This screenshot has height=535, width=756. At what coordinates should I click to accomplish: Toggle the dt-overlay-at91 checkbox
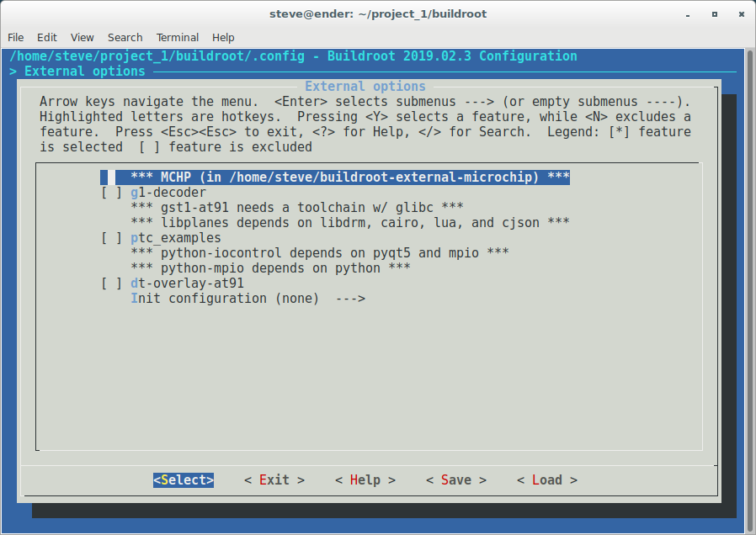point(111,283)
